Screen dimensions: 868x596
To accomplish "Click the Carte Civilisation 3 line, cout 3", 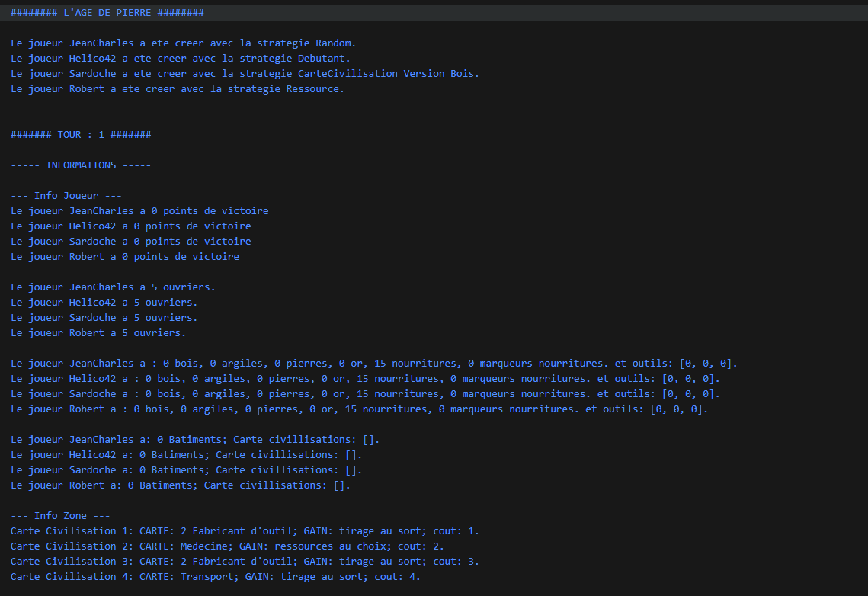I will point(245,562).
